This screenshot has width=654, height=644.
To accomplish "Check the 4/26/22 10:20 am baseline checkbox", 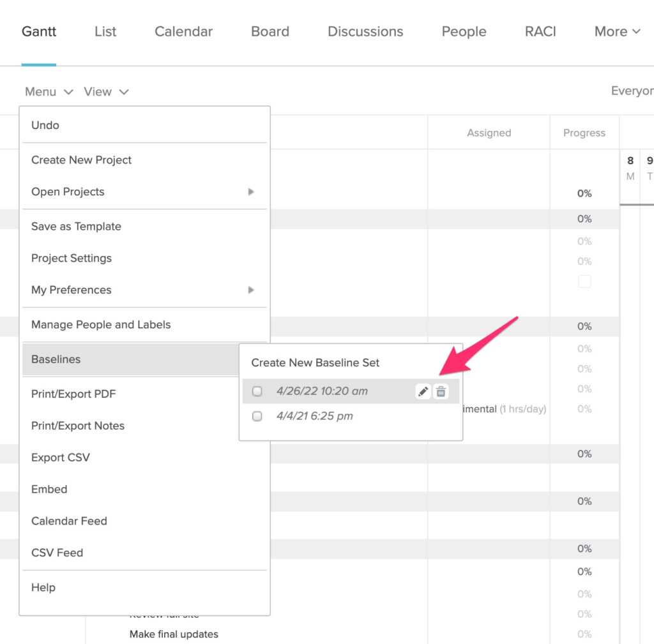I will pos(257,391).
